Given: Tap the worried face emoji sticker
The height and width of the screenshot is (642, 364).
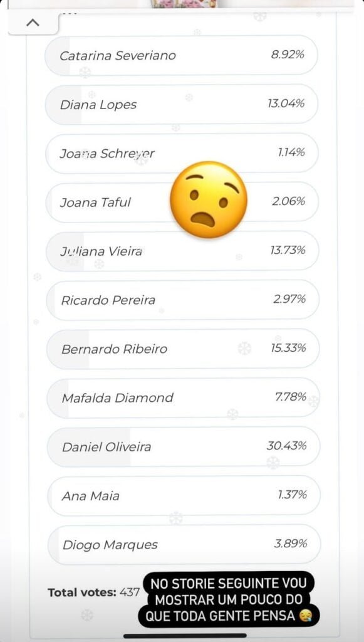Looking at the screenshot, I should (x=208, y=200).
